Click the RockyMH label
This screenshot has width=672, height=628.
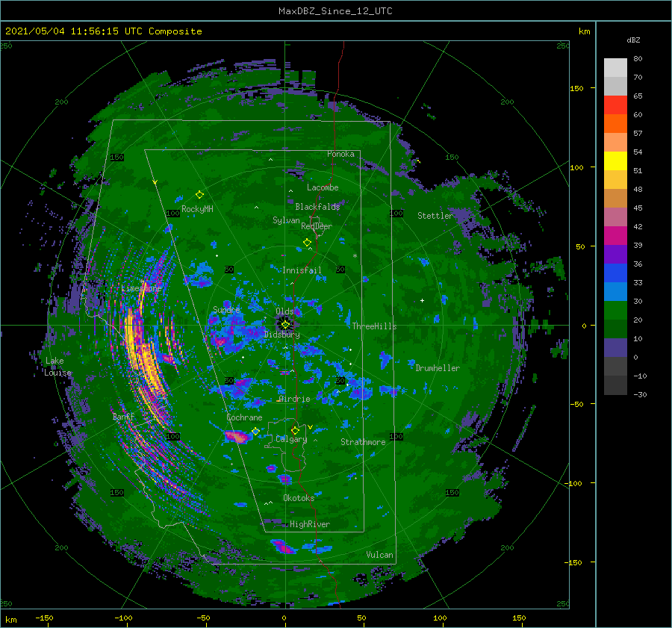coord(197,209)
